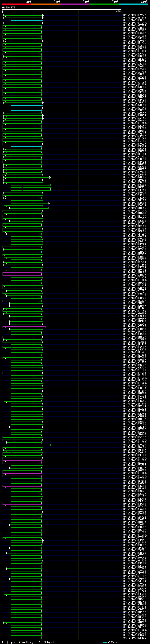Viewport: 150px width, 644px height.
Task: Open hit UniRef100_Q8GU31
Action: [135, 20]
